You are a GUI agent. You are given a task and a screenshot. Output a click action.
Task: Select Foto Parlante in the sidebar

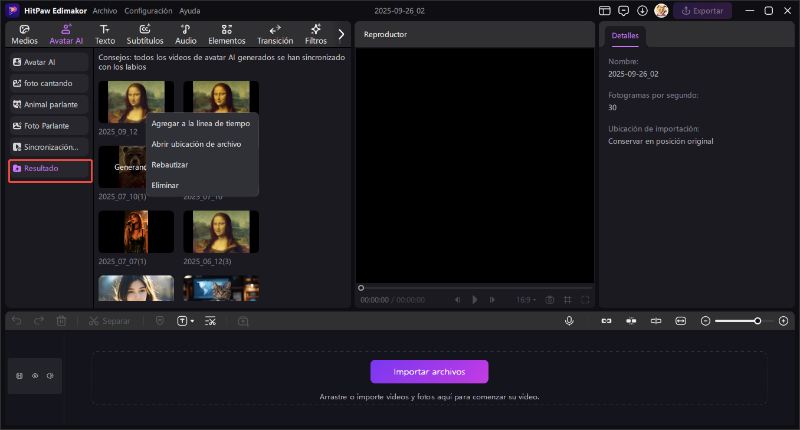[x=49, y=126]
